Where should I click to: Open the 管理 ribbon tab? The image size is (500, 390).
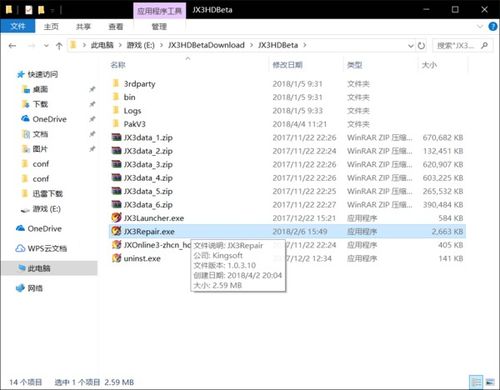[x=159, y=27]
